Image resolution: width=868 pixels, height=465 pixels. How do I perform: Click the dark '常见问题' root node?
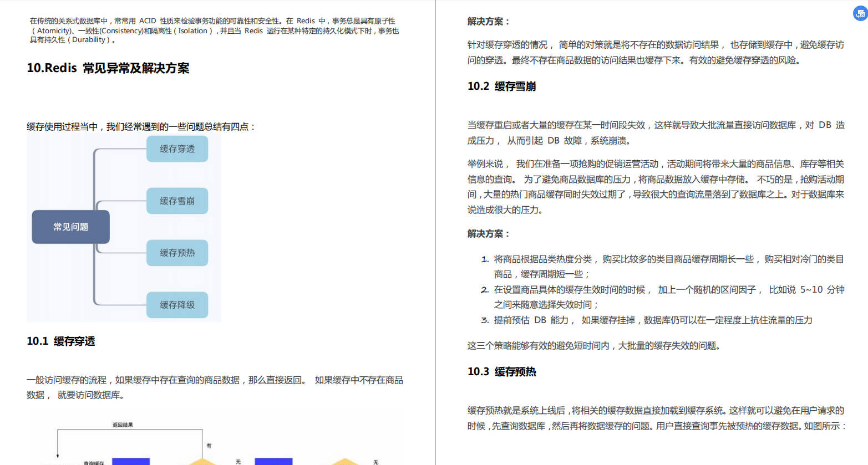coord(70,227)
